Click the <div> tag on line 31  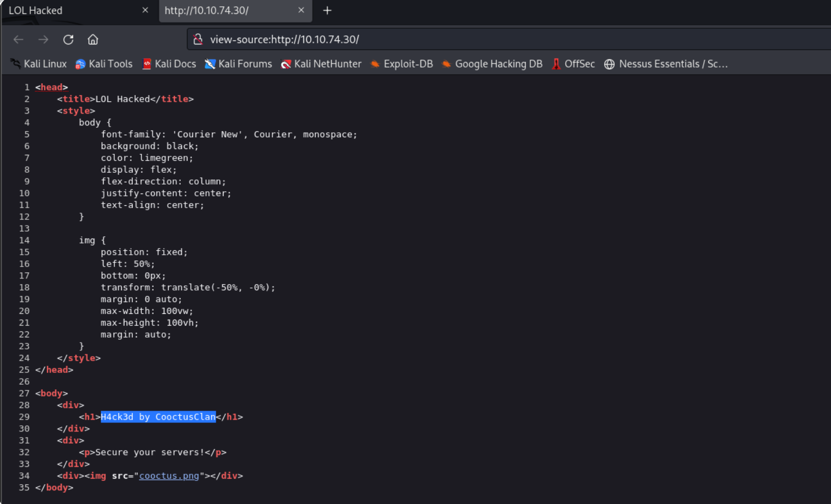pos(70,440)
